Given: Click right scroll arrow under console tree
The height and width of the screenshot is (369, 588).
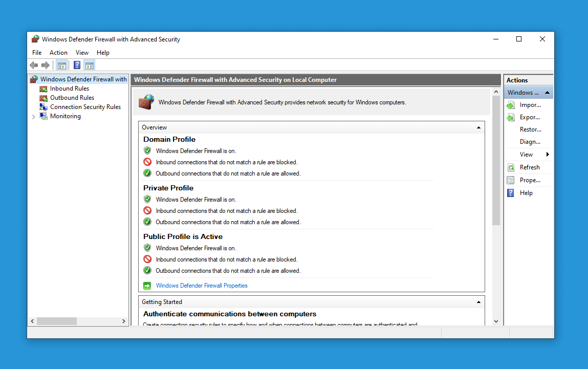Looking at the screenshot, I should coord(124,321).
